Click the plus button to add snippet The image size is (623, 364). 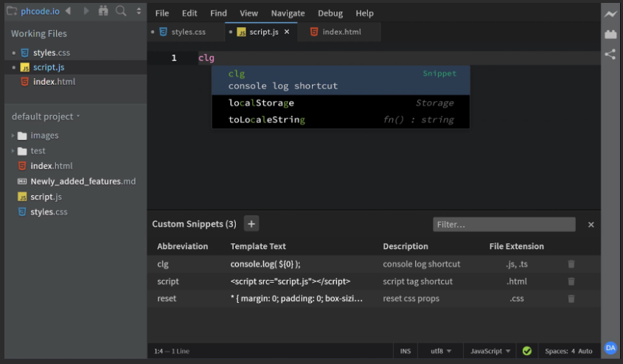(x=251, y=224)
